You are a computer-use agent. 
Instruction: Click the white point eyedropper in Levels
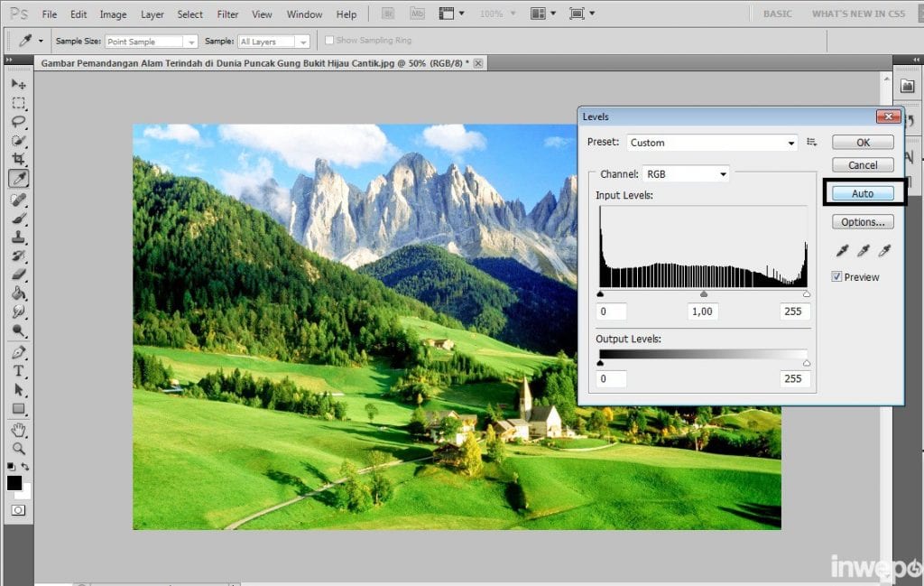pos(885,251)
